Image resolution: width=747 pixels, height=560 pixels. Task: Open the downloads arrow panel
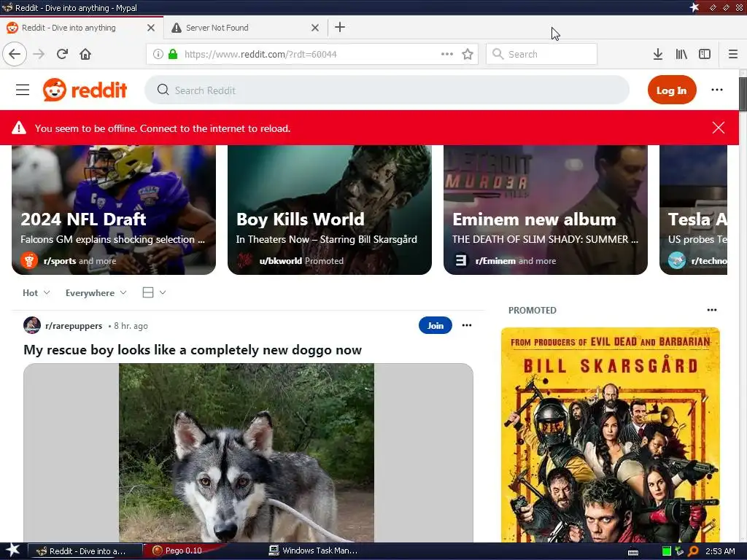click(658, 54)
